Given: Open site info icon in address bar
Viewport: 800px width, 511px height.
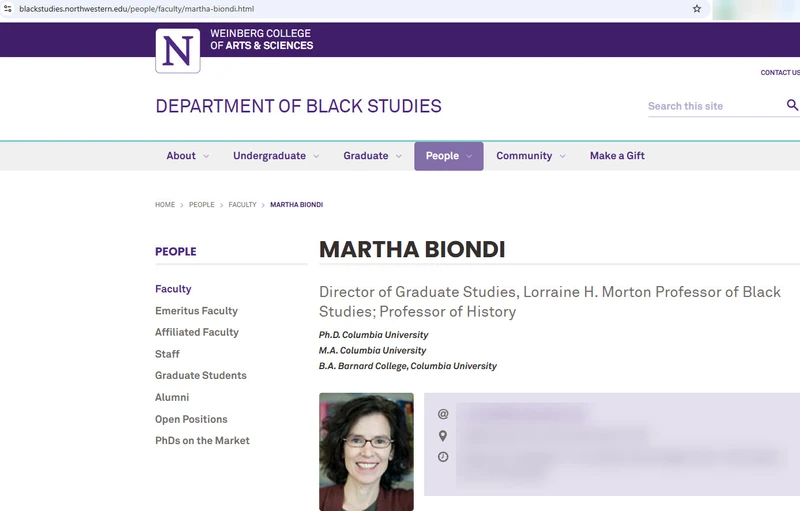Looking at the screenshot, I should coord(8,9).
